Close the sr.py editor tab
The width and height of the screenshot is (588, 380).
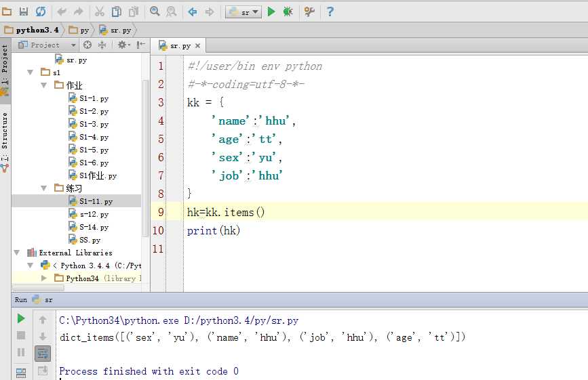(x=197, y=45)
